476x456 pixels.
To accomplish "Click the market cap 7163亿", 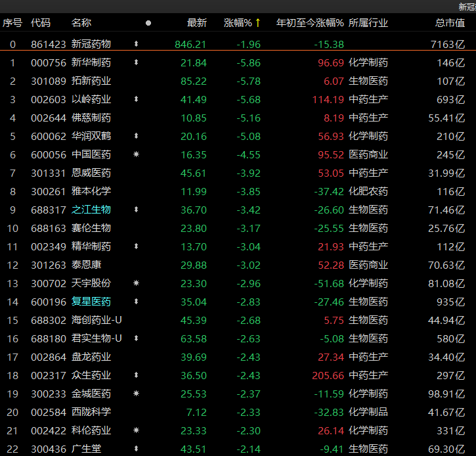I will [448, 45].
